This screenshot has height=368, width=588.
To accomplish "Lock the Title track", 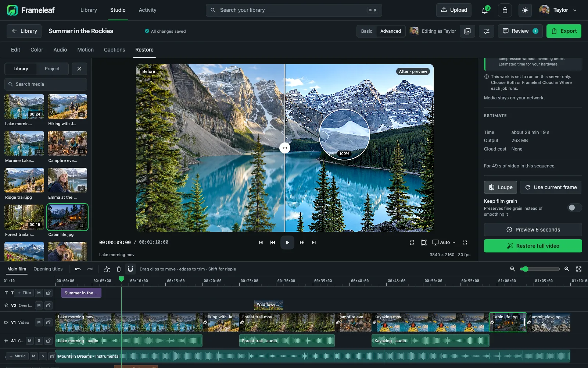I will (x=49, y=293).
